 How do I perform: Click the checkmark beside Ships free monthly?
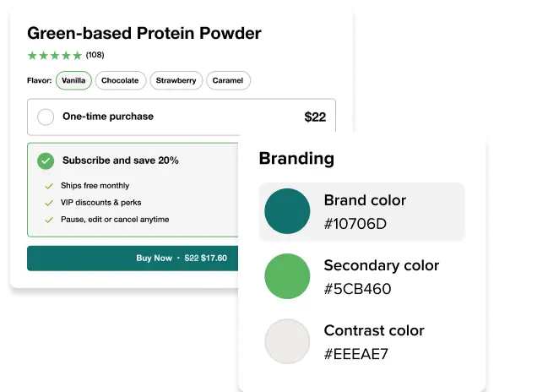point(48,186)
